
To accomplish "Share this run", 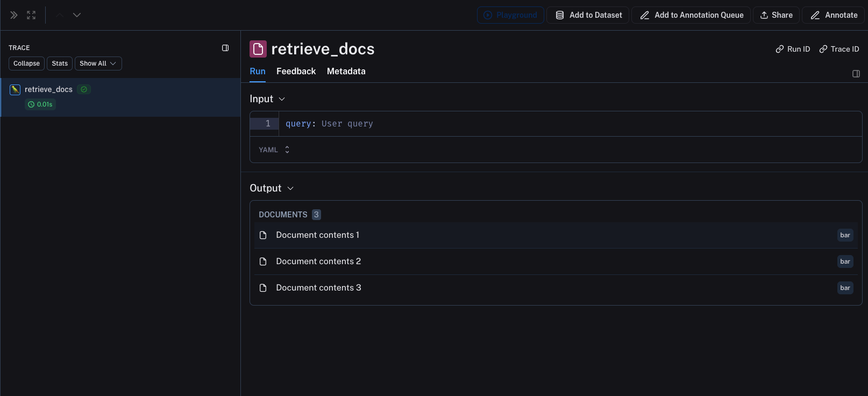I will click(776, 15).
